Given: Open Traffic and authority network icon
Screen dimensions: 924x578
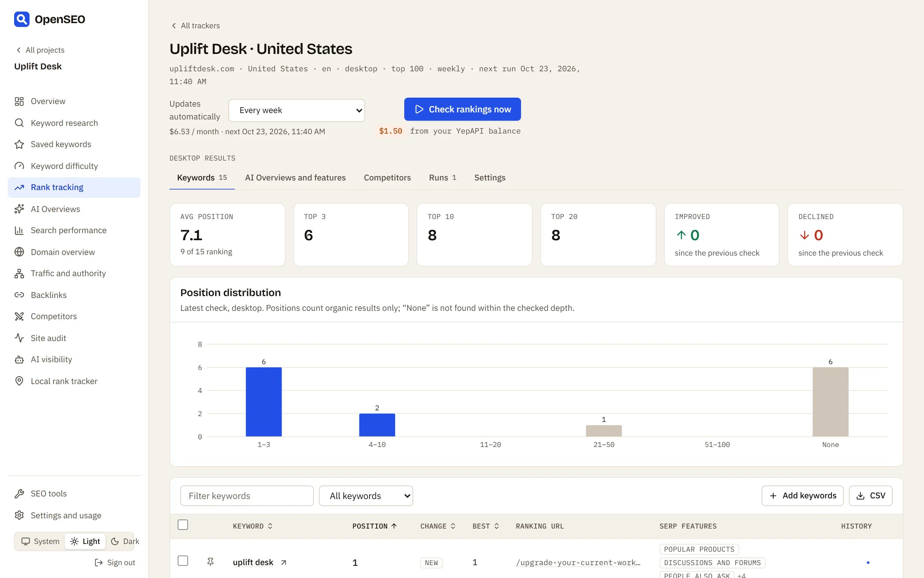Looking at the screenshot, I should coord(19,273).
